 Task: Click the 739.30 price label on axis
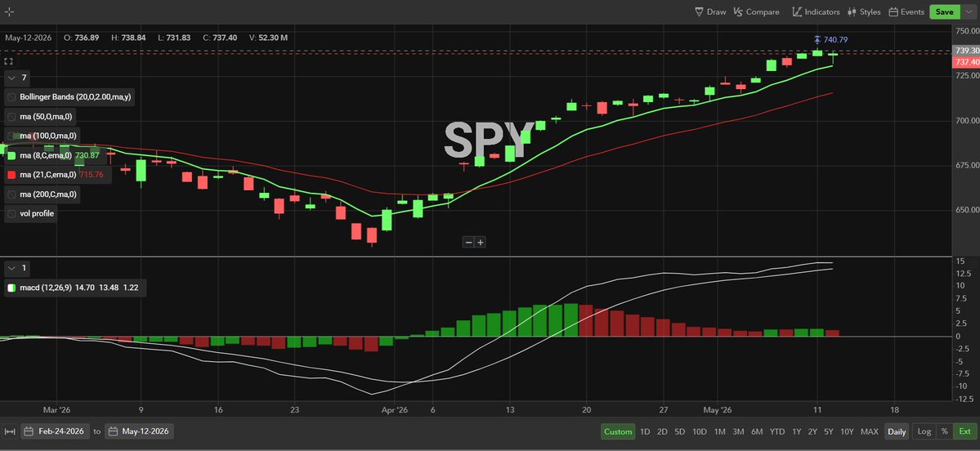point(966,50)
